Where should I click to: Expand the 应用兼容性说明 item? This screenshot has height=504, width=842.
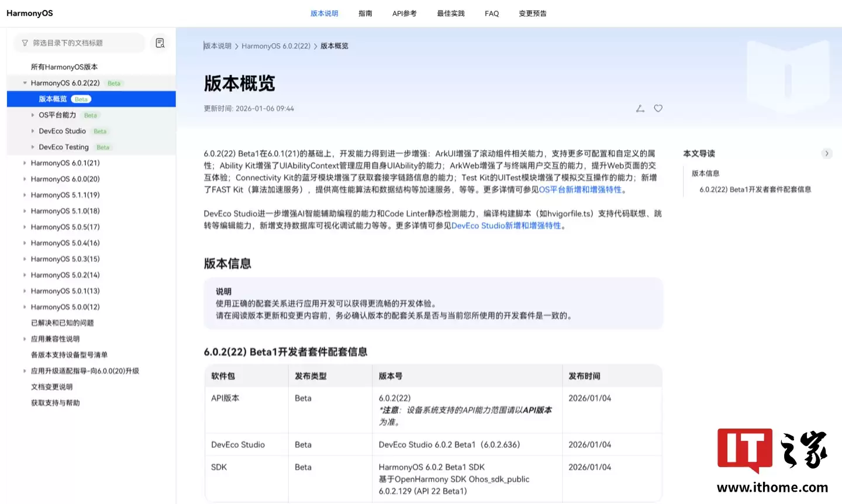pyautogui.click(x=25, y=339)
